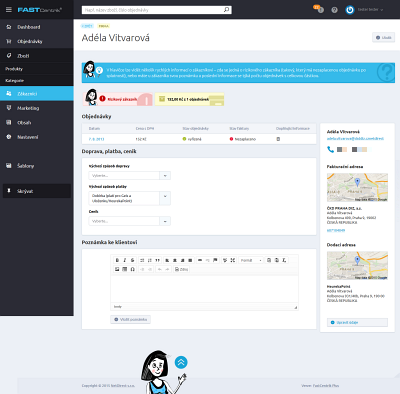
Task: Click the yellow order total badge
Action: coord(189,99)
